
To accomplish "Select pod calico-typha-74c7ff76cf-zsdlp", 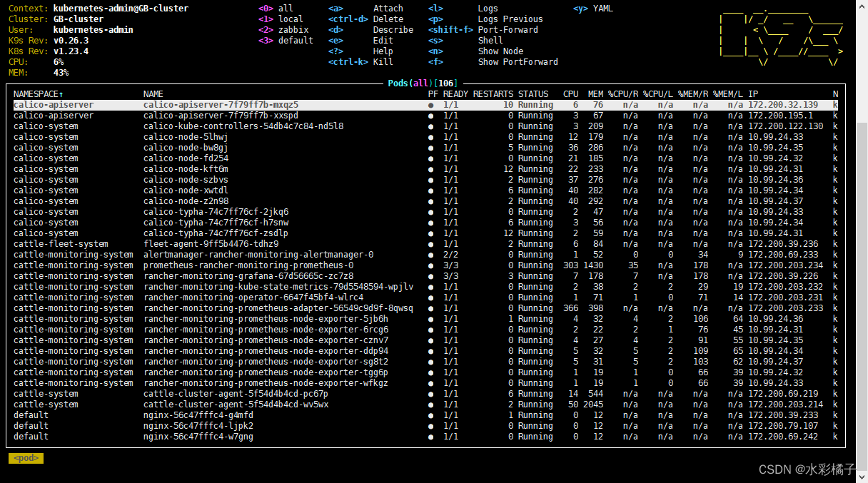I will click(x=425, y=233).
